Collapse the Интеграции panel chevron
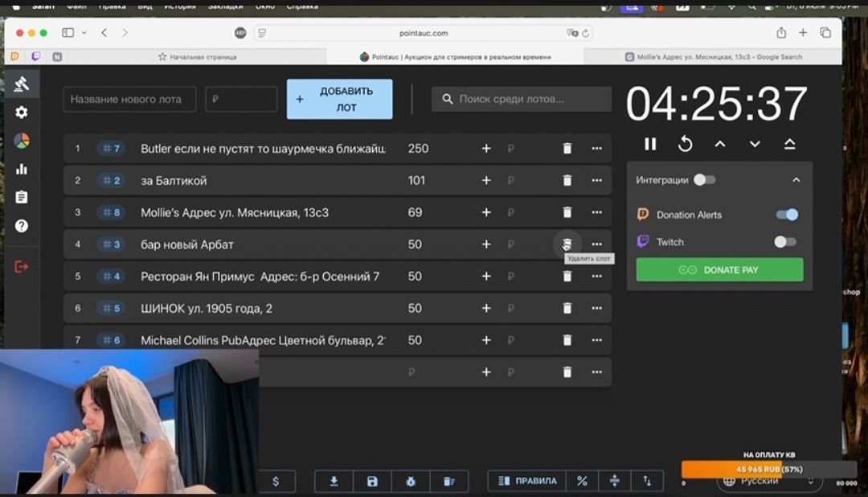 (x=796, y=180)
